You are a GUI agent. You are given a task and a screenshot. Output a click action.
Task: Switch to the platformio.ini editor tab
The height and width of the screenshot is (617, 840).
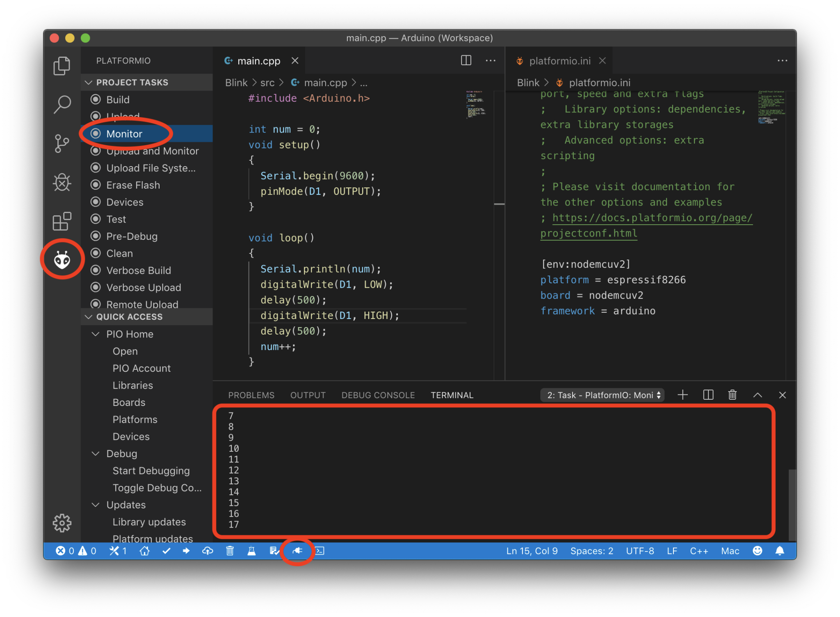pos(560,60)
